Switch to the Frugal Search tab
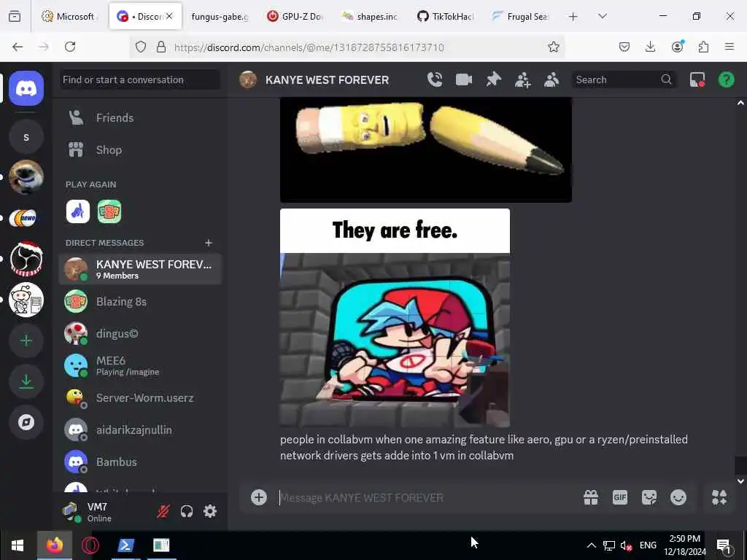The width and height of the screenshot is (747, 560). [x=521, y=17]
